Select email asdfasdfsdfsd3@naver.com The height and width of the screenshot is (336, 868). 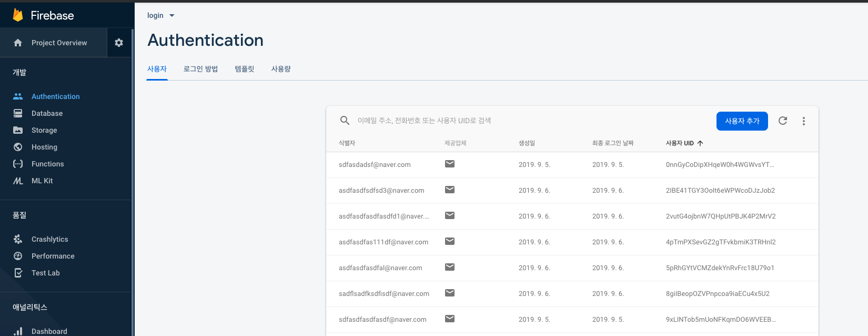(x=381, y=191)
